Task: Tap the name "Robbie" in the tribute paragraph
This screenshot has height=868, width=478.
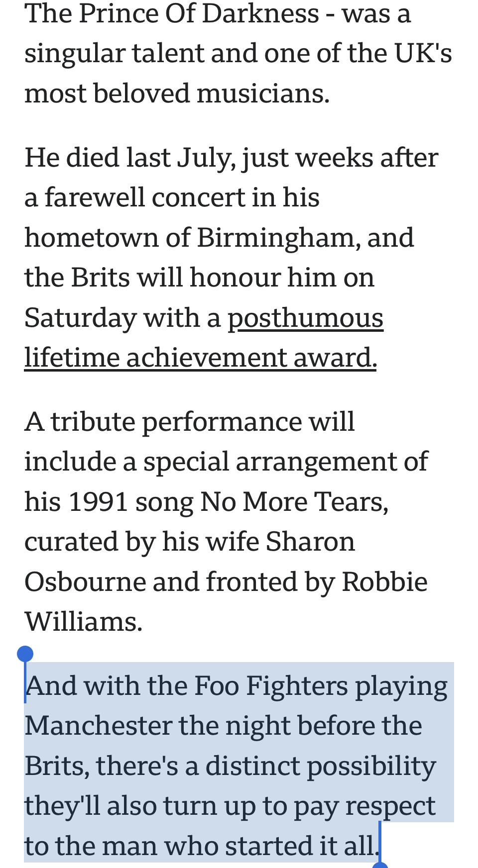Action: 384,581
